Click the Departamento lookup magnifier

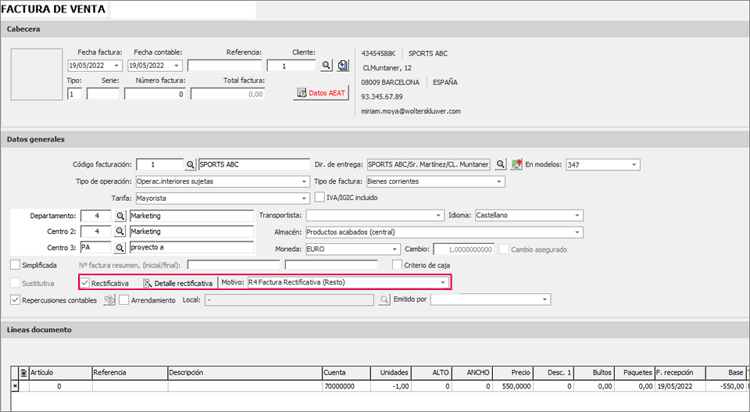pos(120,216)
